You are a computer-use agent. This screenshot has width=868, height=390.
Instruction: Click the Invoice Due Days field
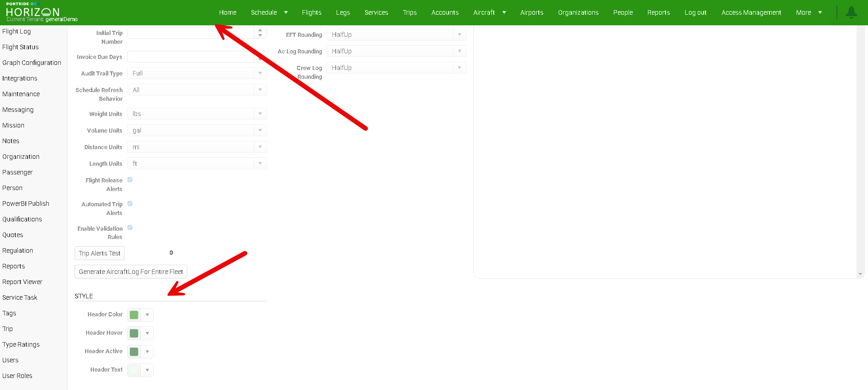(x=191, y=57)
